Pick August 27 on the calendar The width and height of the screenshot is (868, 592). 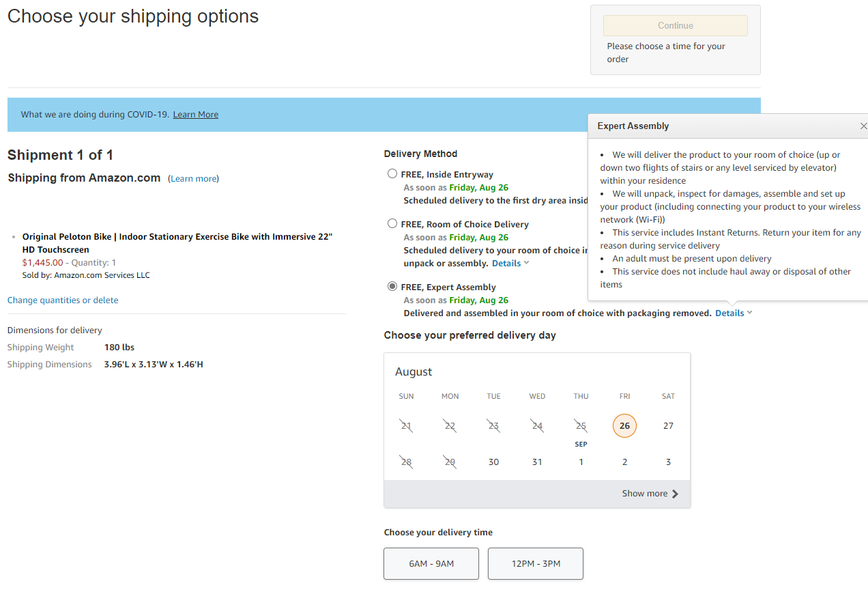point(668,426)
